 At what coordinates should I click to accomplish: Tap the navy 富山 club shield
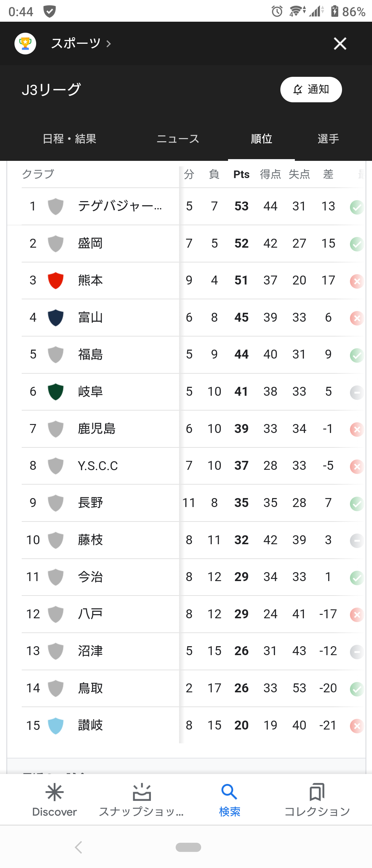coord(55,318)
